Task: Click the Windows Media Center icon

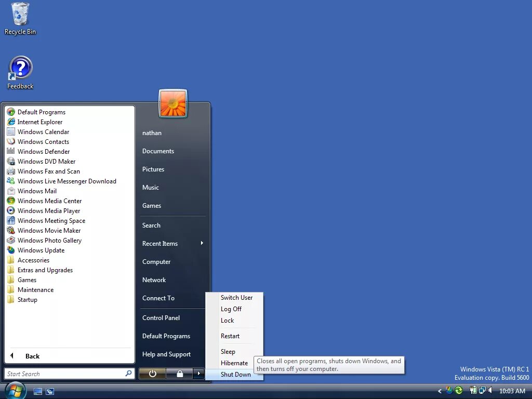Action: (11, 201)
